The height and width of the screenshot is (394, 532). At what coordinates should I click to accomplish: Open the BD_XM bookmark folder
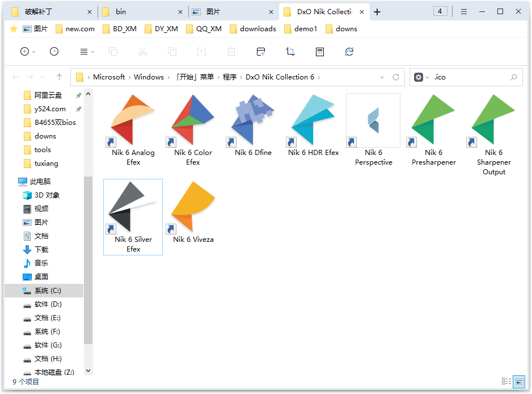pyautogui.click(x=120, y=29)
